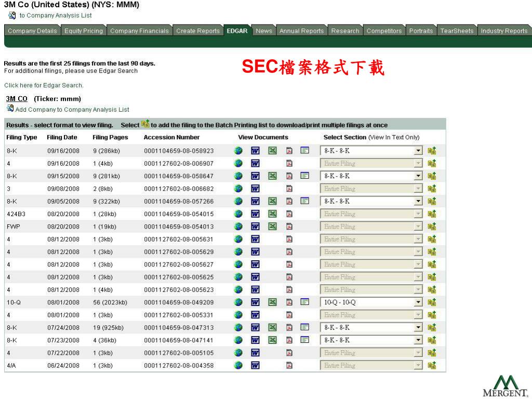
Task: Click 'Add Company to Company Analysis List'
Action: pos(72,110)
